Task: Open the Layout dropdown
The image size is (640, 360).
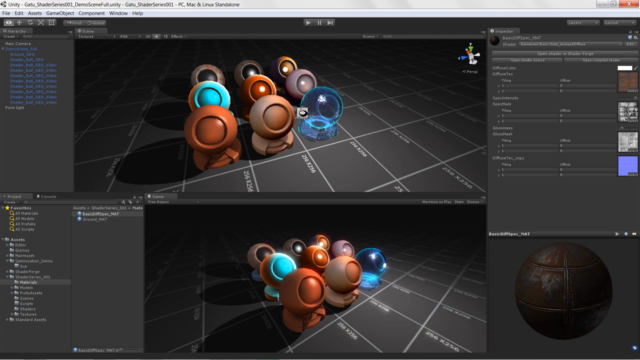Action: tap(619, 22)
